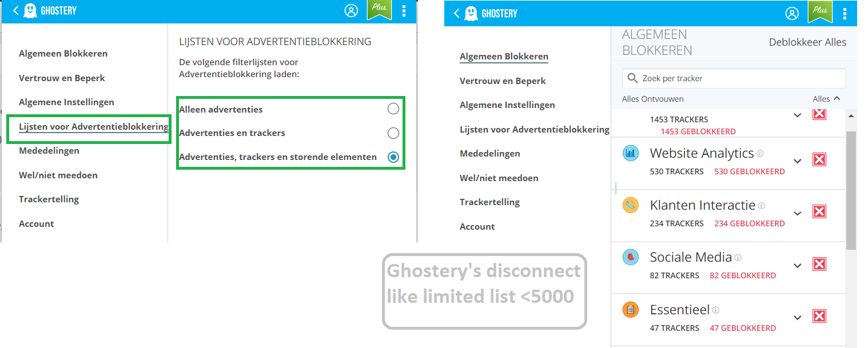Open info icon beside Sociale Media
The width and height of the screenshot is (868, 348).
(x=738, y=258)
